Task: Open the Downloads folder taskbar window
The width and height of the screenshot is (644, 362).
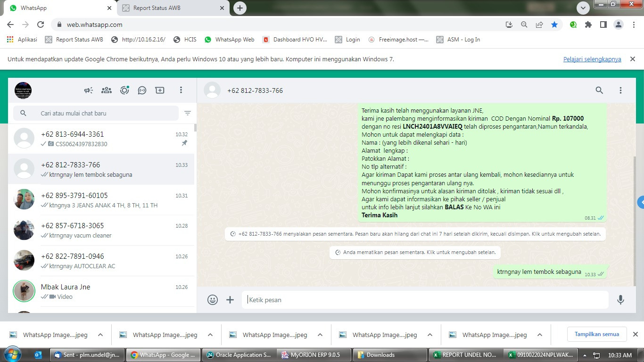Action: click(x=390, y=355)
